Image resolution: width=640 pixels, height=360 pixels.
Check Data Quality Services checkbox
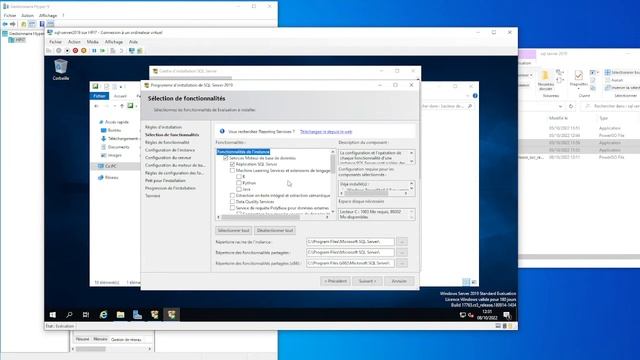(232, 202)
